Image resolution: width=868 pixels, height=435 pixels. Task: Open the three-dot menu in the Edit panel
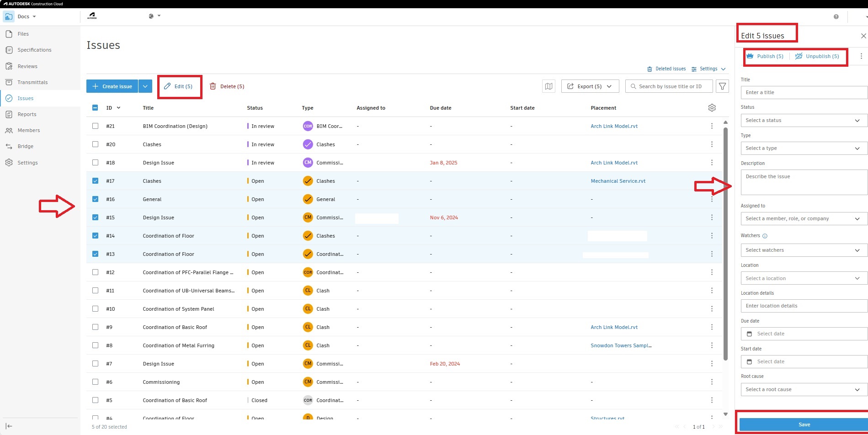point(861,56)
